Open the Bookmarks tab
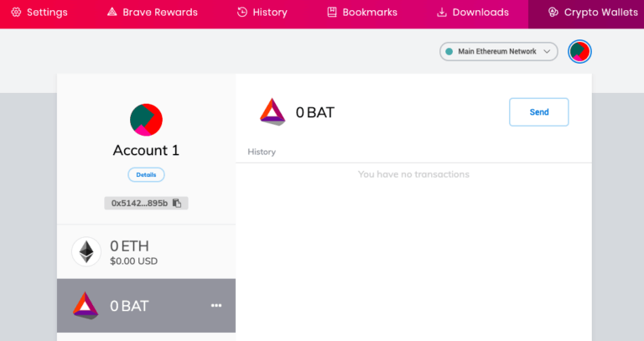The width and height of the screenshot is (644, 341). coord(362,13)
